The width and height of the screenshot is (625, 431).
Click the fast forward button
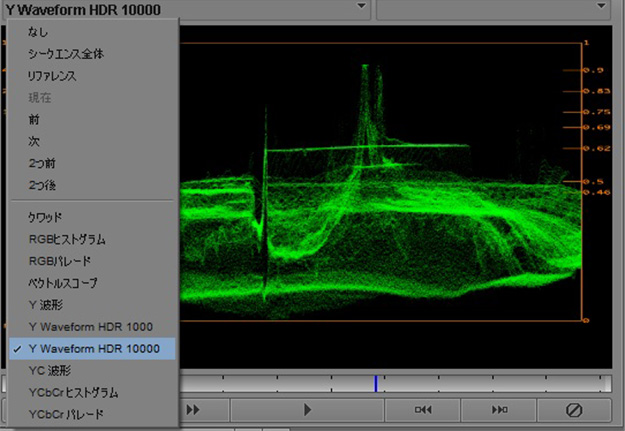pos(193,410)
